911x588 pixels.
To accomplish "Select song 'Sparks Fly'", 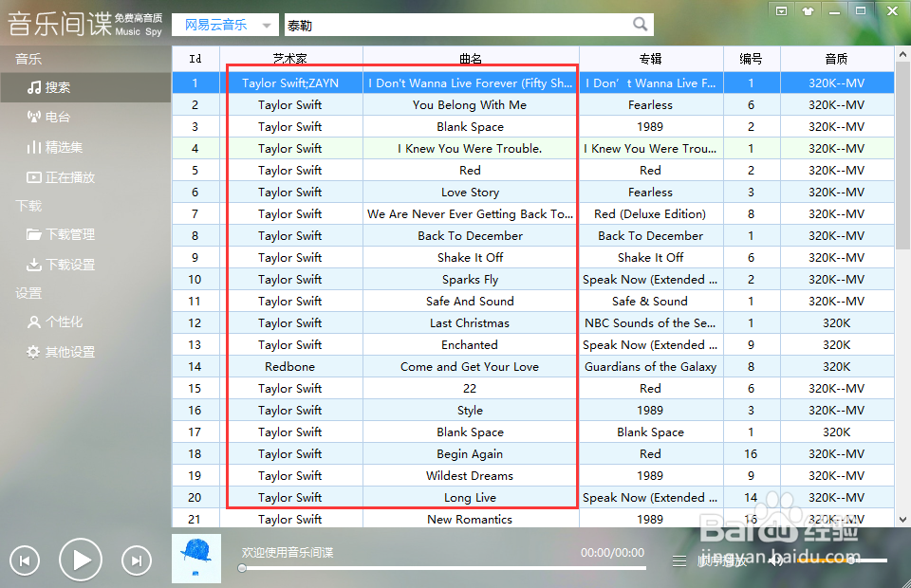I will pyautogui.click(x=470, y=280).
